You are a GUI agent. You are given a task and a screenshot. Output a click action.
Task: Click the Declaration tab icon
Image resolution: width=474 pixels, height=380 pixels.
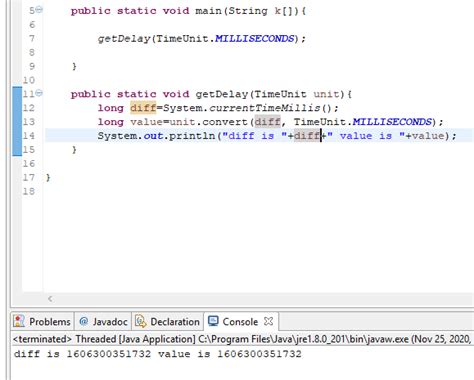point(140,321)
